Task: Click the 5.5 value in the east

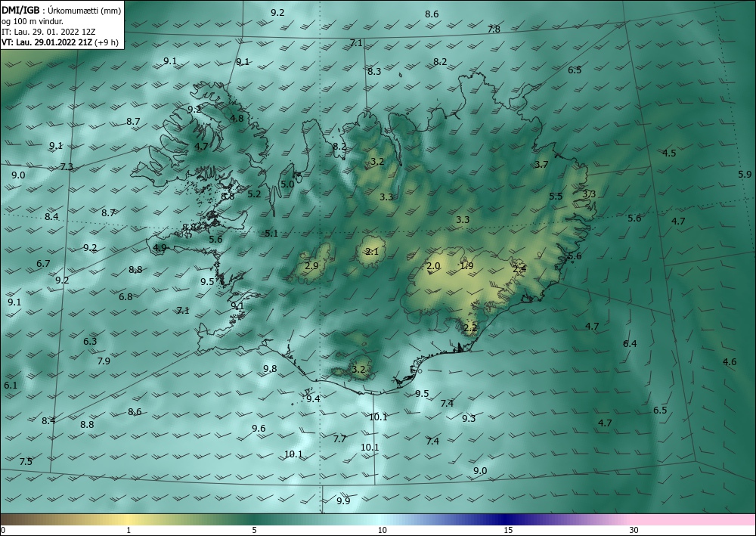Action: click(x=556, y=196)
